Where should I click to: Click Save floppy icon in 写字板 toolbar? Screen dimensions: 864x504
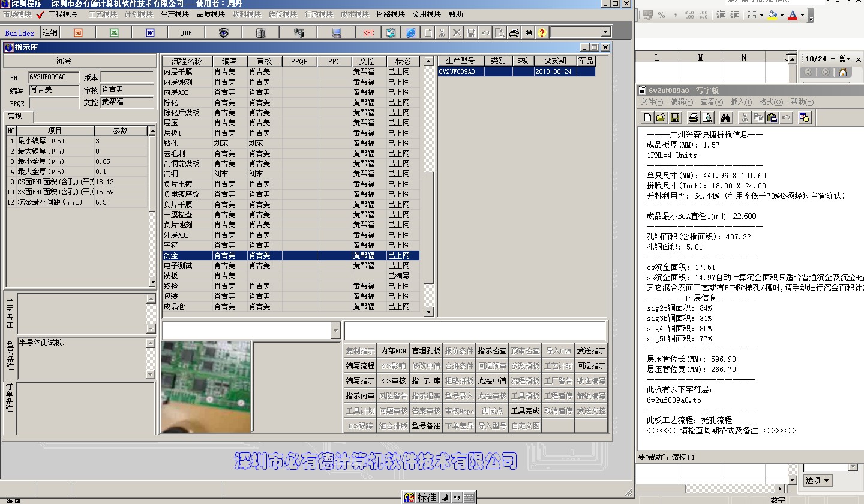[x=674, y=118]
